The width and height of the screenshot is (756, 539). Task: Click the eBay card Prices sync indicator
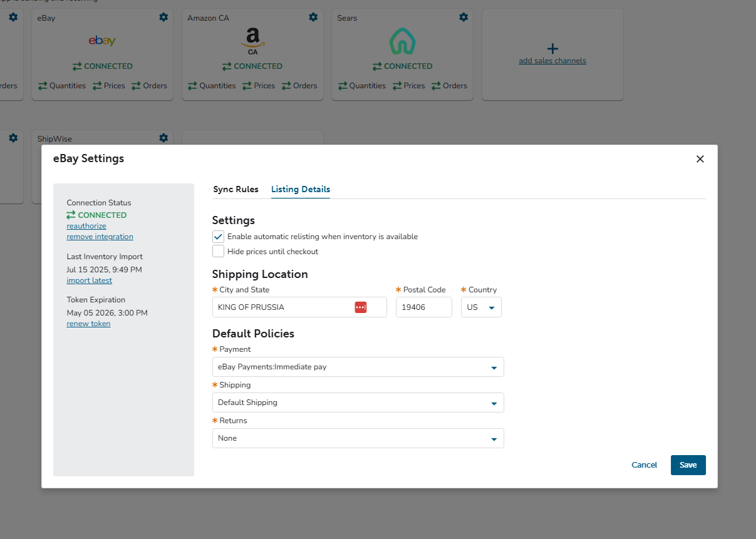click(x=109, y=86)
